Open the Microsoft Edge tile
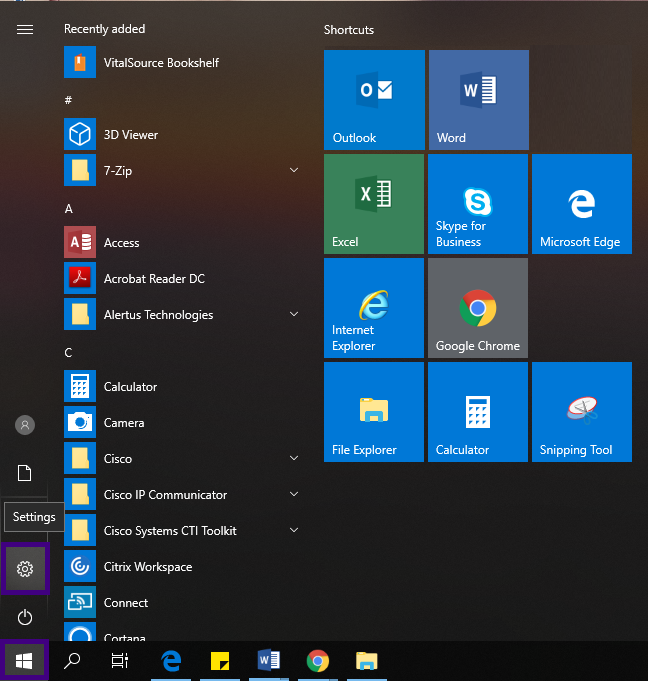Image resolution: width=648 pixels, height=681 pixels. click(582, 204)
